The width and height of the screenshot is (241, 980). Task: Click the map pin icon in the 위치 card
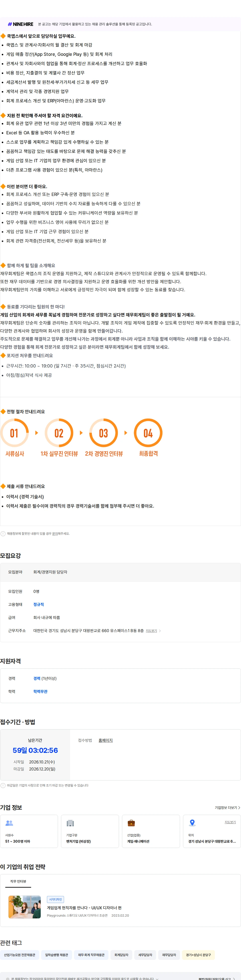[192, 823]
